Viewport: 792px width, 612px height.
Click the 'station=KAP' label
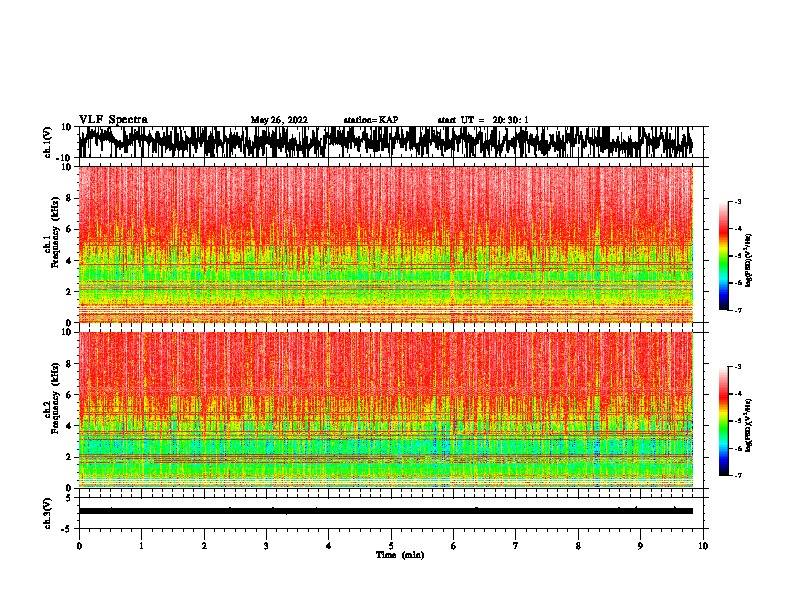click(x=371, y=120)
